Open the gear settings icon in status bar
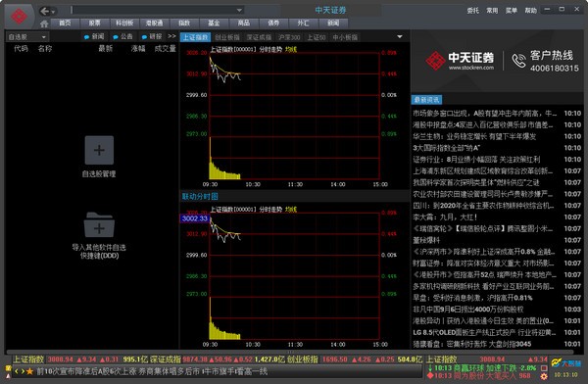The image size is (588, 384). click(544, 376)
